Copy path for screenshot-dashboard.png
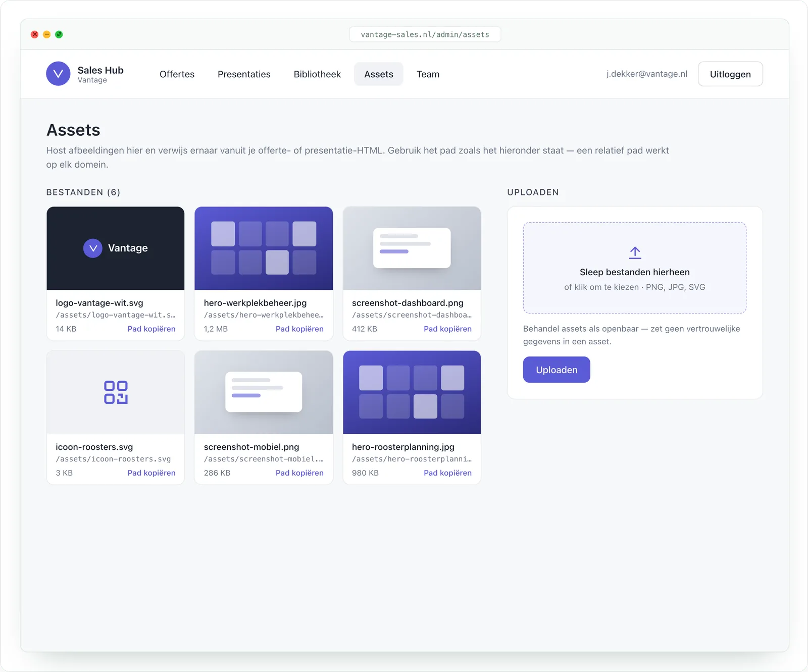Image resolution: width=808 pixels, height=672 pixels. tap(447, 329)
